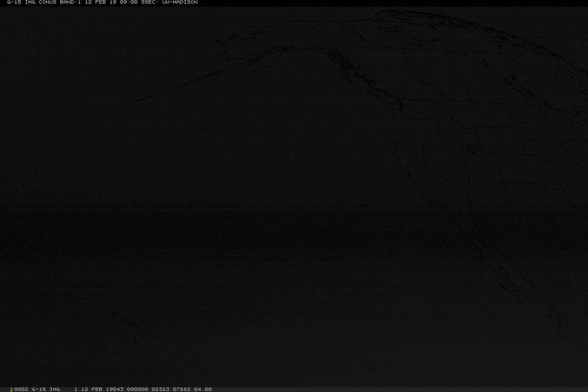Viewport: 588px width, 392px height.
Task: Click "CONUS" in the top header line
Action: [x=47, y=2]
